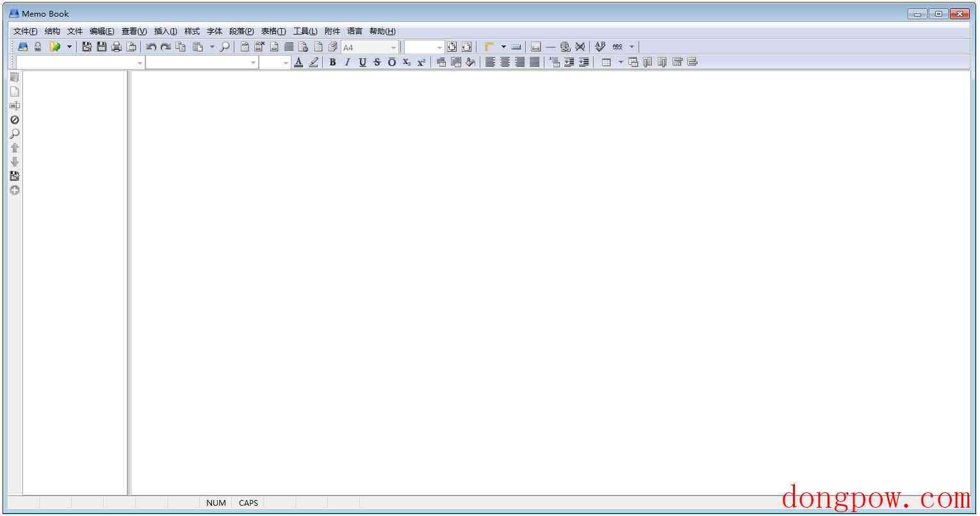The image size is (980, 516).
Task: Open the 语言 menu
Action: coord(355,31)
